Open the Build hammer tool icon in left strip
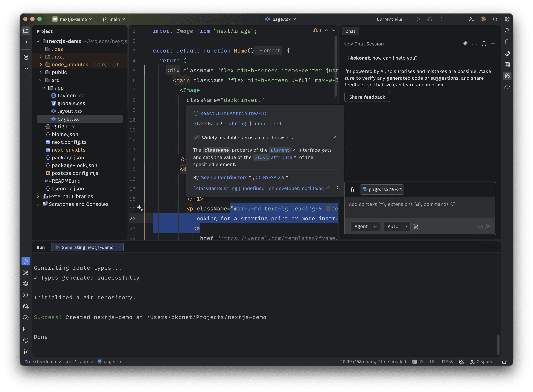The image size is (533, 392). pos(26,273)
